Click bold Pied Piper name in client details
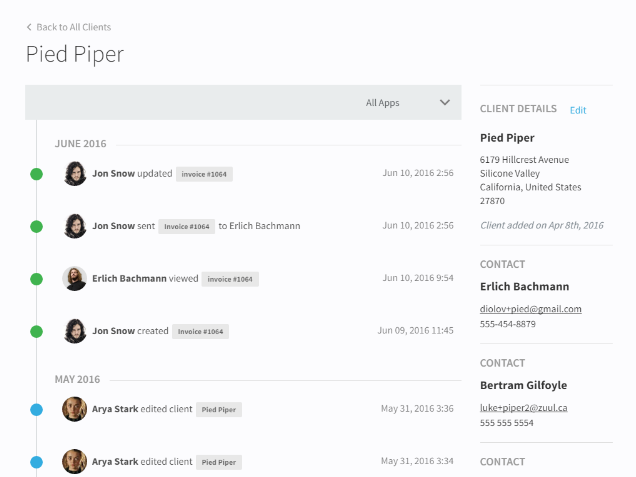Screen dimensions: 636x477 [x=507, y=138]
